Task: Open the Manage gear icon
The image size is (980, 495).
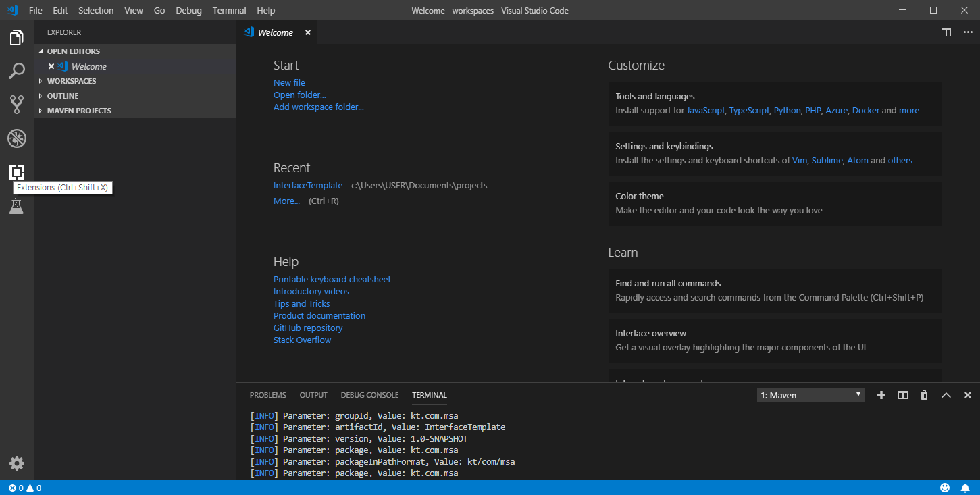Action: pos(17,463)
